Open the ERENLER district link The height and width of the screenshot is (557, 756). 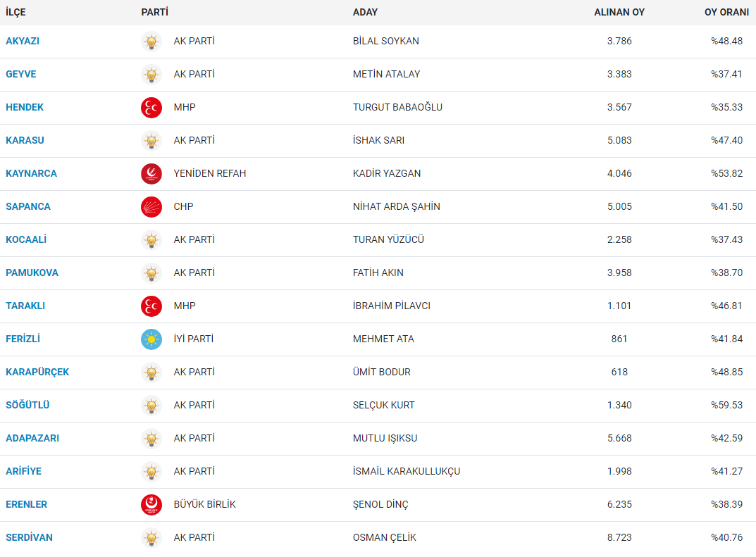pyautogui.click(x=27, y=504)
